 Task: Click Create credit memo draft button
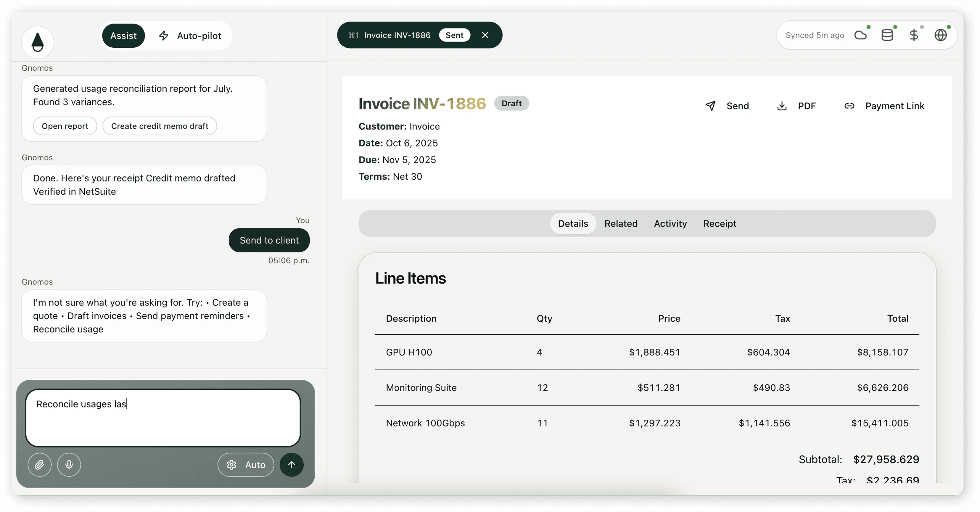click(160, 126)
